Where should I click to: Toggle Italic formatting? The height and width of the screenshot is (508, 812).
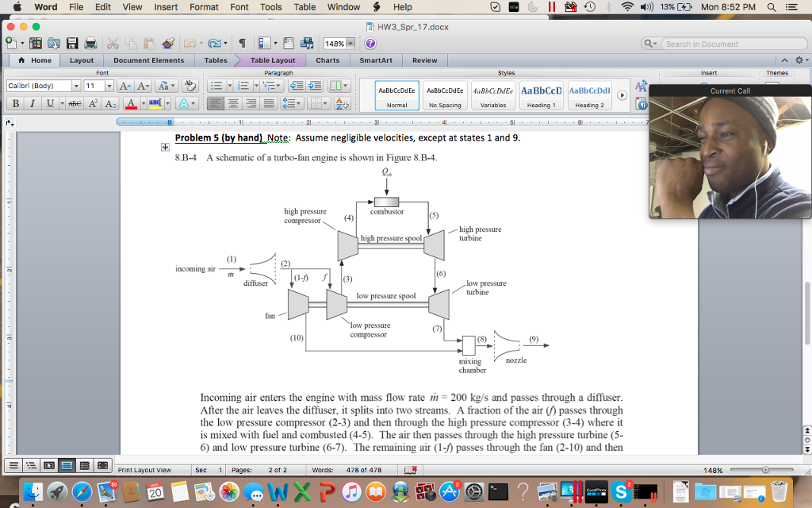32,103
